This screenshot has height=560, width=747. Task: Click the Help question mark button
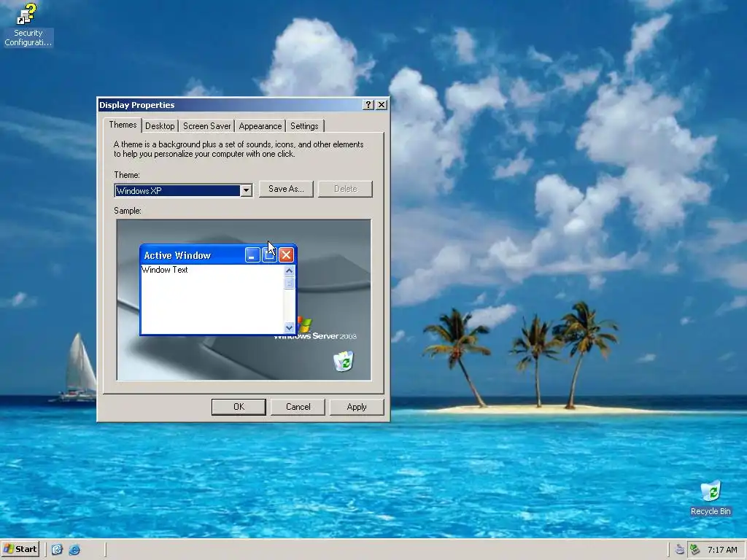click(368, 105)
